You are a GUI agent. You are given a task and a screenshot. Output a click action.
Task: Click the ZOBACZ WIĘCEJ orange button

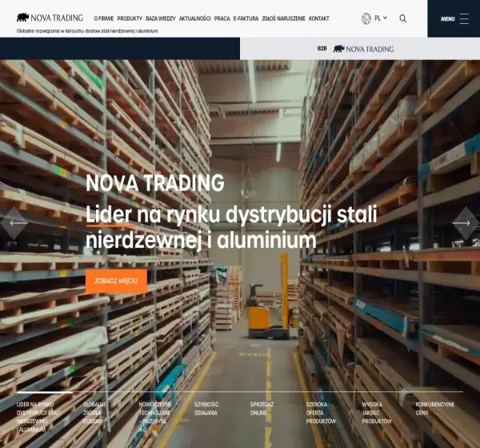(116, 281)
